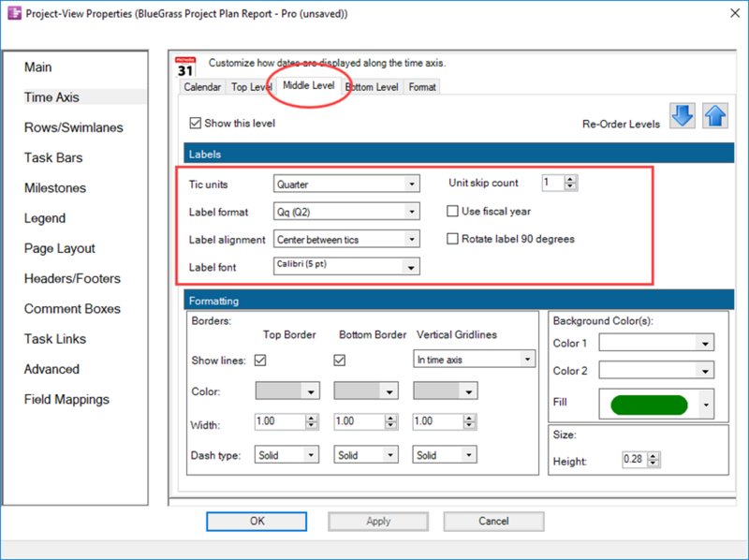Open Top Border dash type dropdown
This screenshot has width=749, height=560.
tap(286, 455)
